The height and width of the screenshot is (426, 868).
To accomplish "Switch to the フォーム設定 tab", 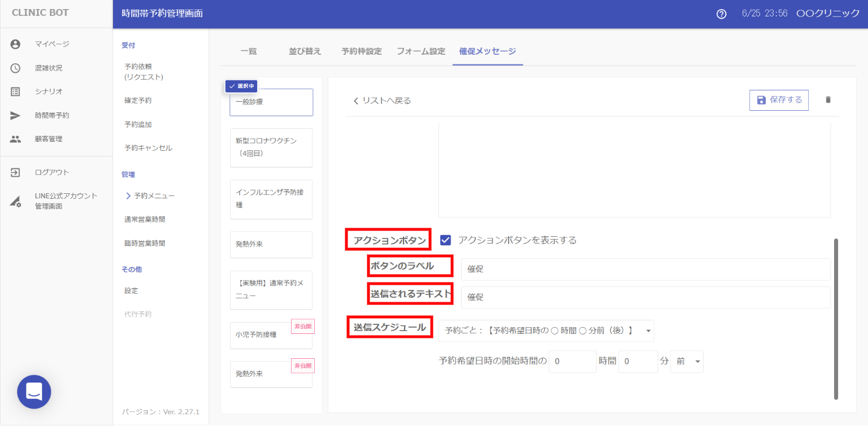I will tap(420, 51).
